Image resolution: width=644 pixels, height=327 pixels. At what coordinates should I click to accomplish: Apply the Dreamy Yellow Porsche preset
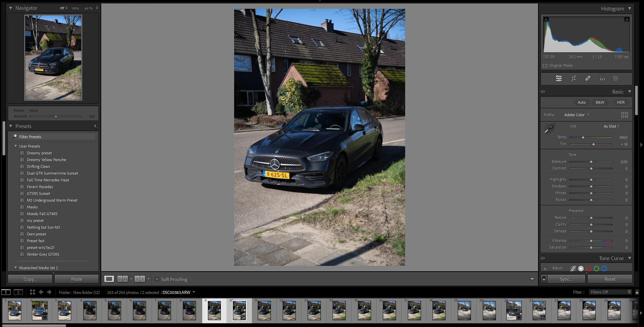click(x=47, y=160)
